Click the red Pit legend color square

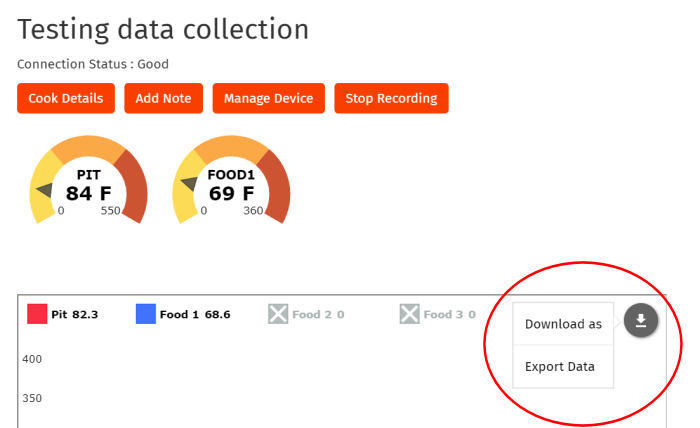(x=37, y=314)
